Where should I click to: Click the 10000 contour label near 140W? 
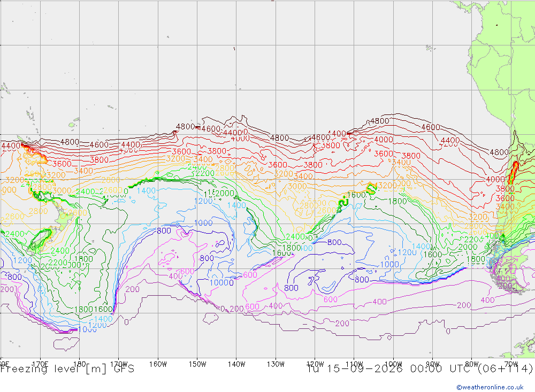(x=221, y=282)
